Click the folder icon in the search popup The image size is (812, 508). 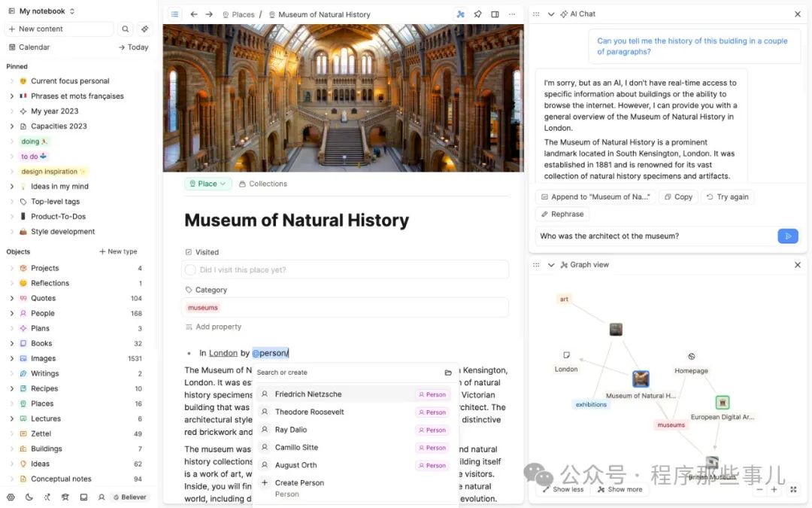pyautogui.click(x=448, y=373)
